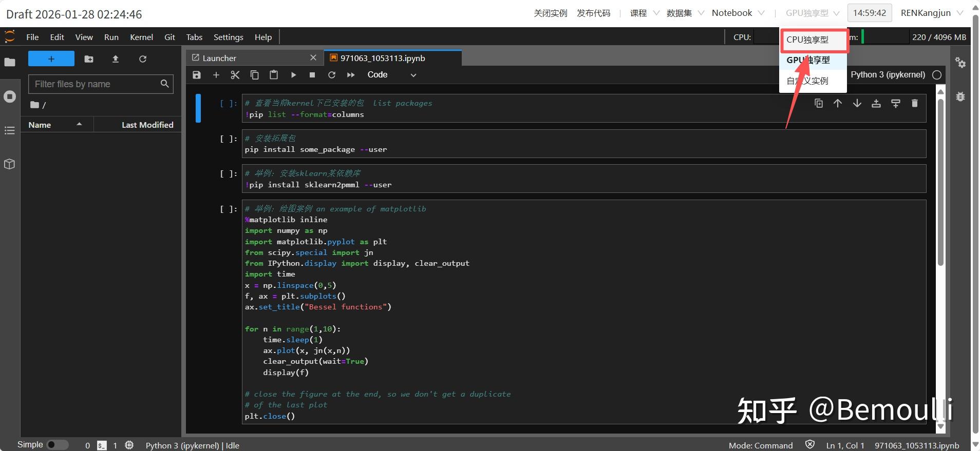Open the table of contents sidebar icon
The image size is (980, 451).
pyautogui.click(x=10, y=130)
